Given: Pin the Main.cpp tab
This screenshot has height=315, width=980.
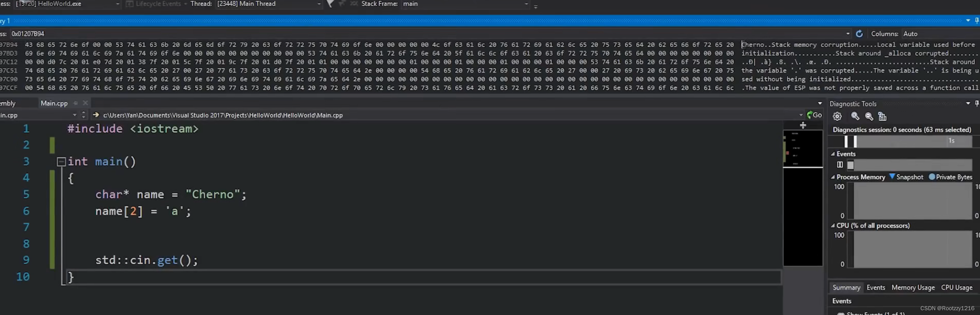Looking at the screenshot, I should click(75, 103).
